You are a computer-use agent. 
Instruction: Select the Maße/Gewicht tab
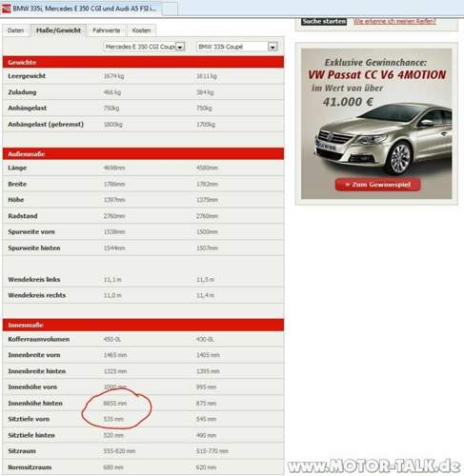pos(58,30)
